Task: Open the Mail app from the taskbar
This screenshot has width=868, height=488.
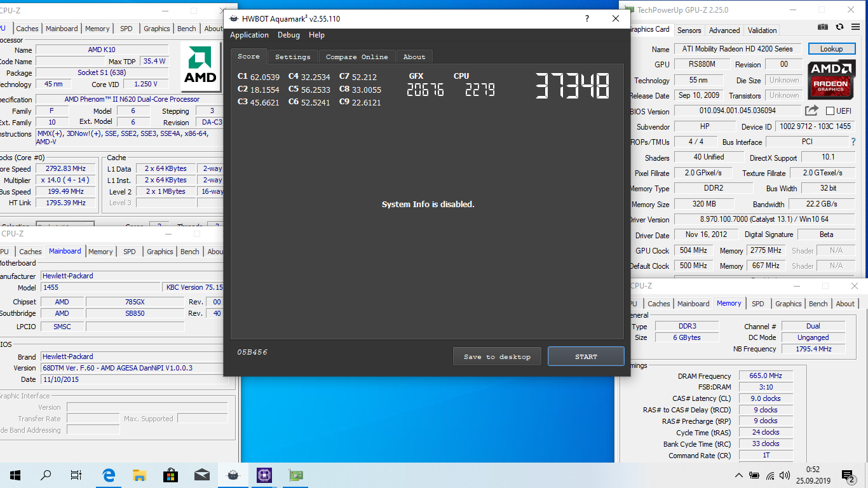Action: 201,475
